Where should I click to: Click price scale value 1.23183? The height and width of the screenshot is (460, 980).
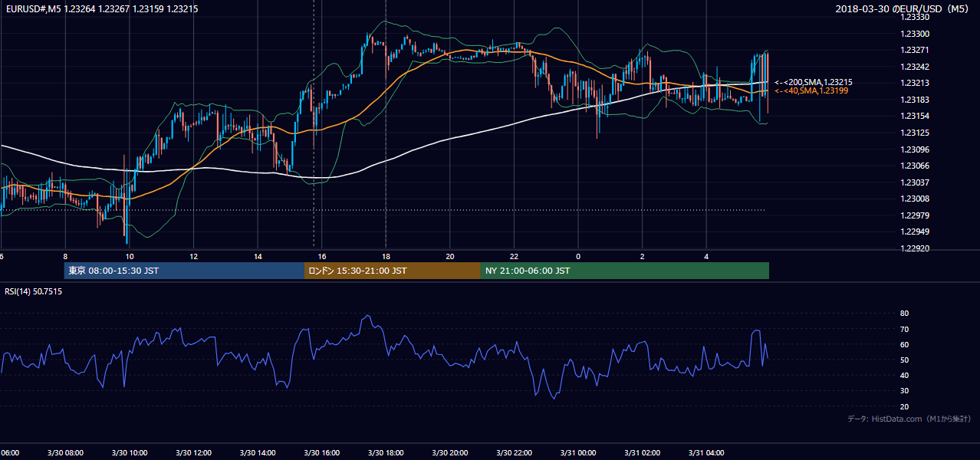pyautogui.click(x=915, y=100)
